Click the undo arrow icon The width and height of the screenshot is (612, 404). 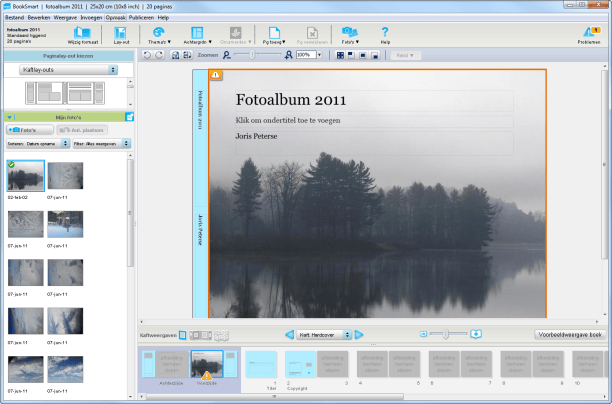(147, 55)
